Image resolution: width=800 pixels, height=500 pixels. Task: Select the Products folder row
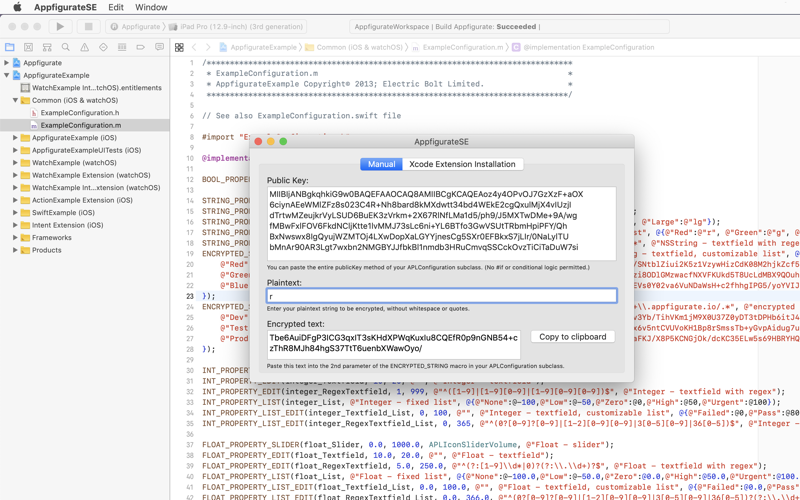(85, 250)
